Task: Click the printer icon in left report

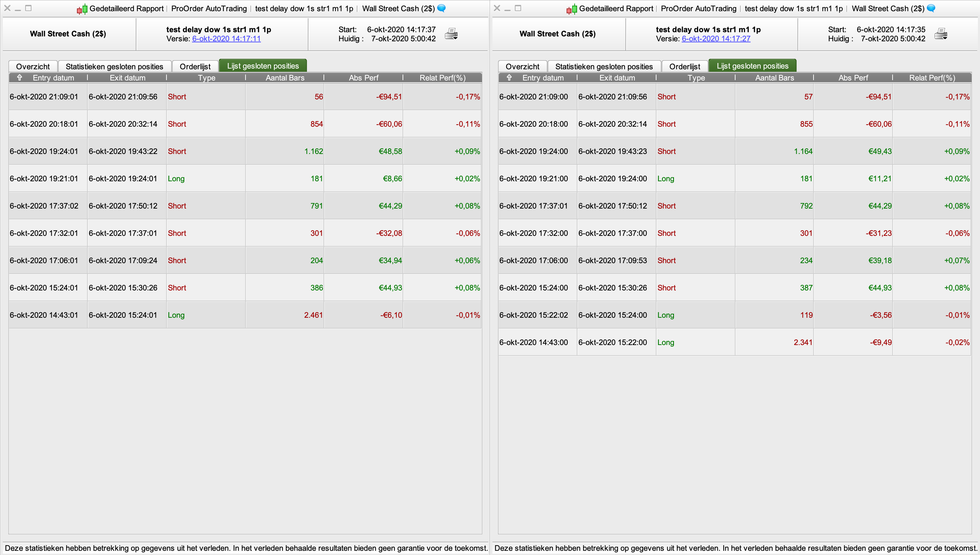Action: 451,34
